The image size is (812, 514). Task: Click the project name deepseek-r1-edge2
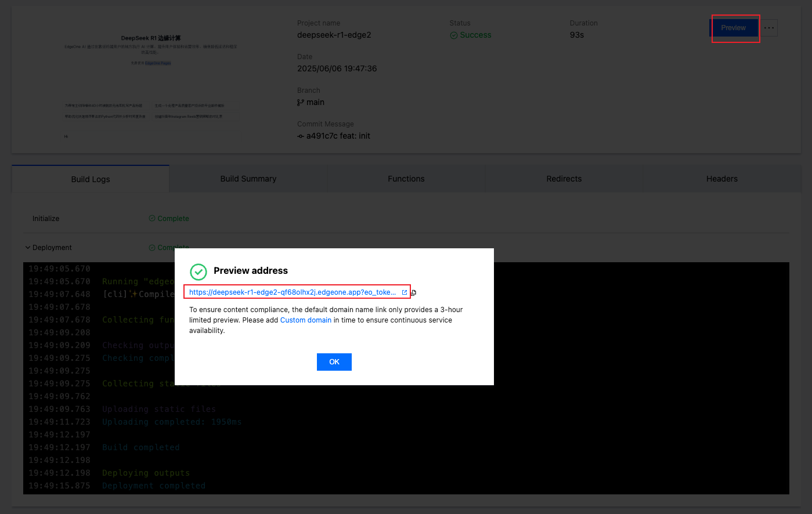pos(334,35)
